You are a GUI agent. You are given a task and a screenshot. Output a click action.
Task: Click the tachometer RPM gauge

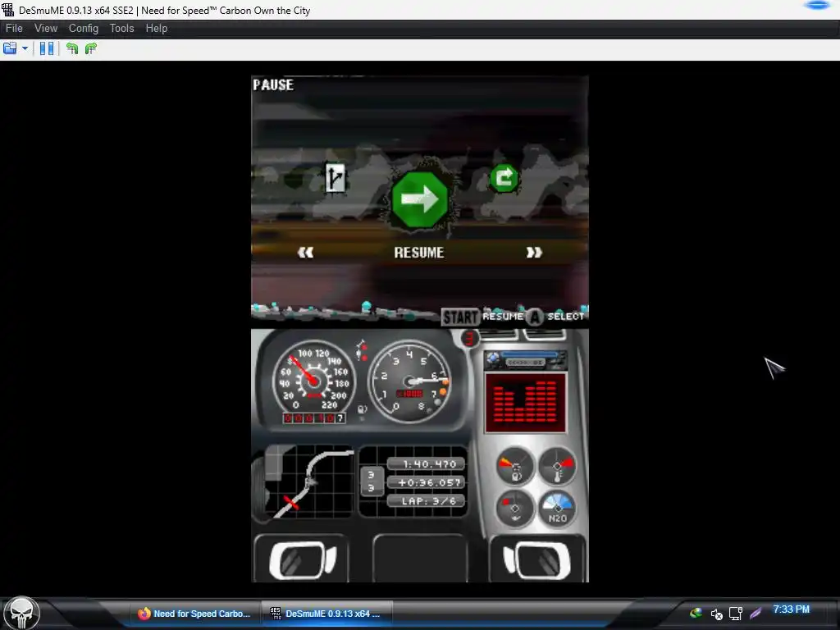(x=410, y=381)
